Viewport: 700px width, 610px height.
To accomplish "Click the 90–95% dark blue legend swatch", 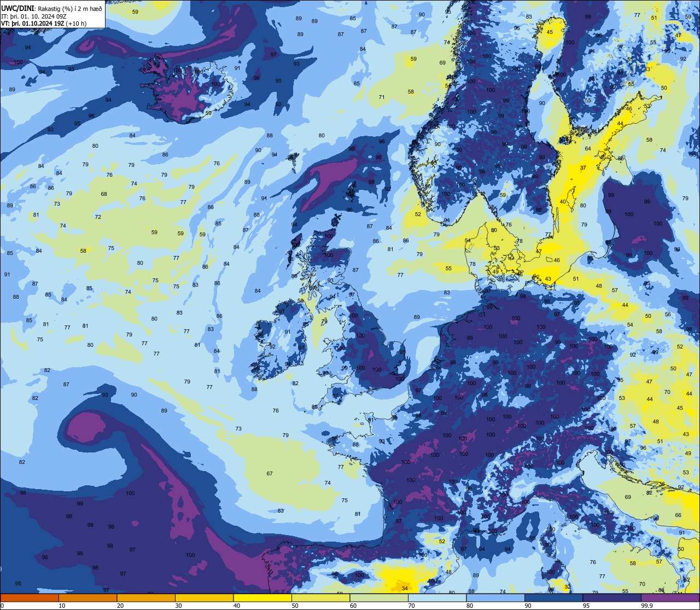I will click(553, 598).
